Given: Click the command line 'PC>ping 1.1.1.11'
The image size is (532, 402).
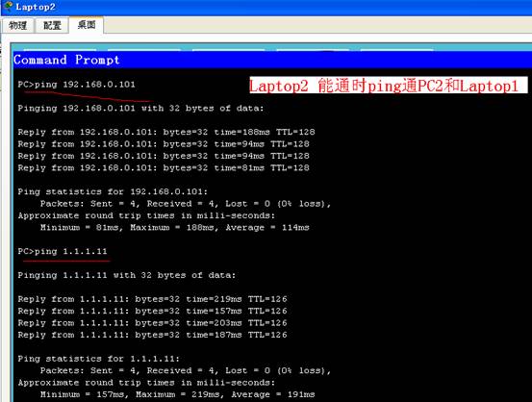Looking at the screenshot, I should (63, 251).
